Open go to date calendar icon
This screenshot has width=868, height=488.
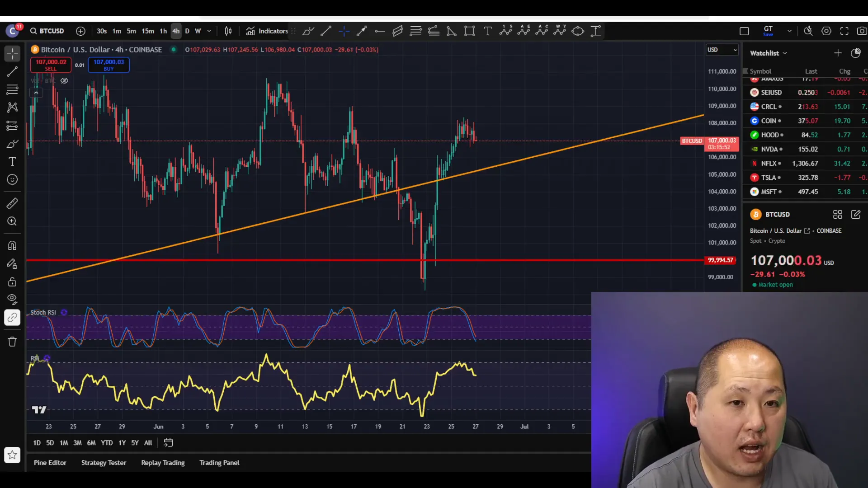168,443
